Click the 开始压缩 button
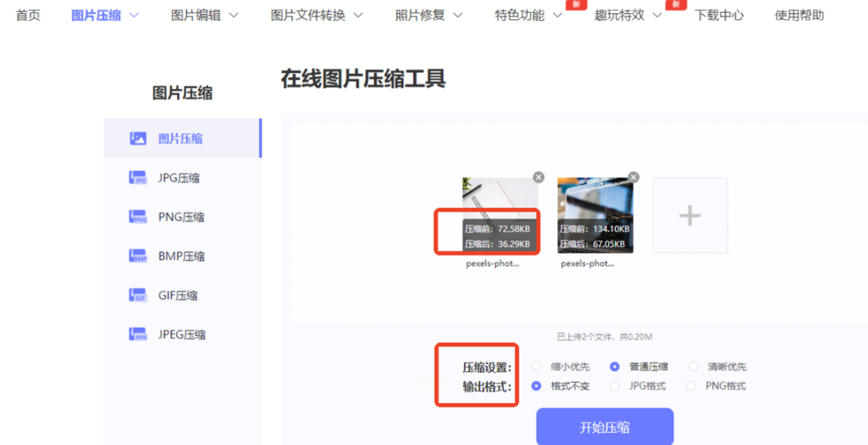The width and height of the screenshot is (868, 445). click(604, 427)
